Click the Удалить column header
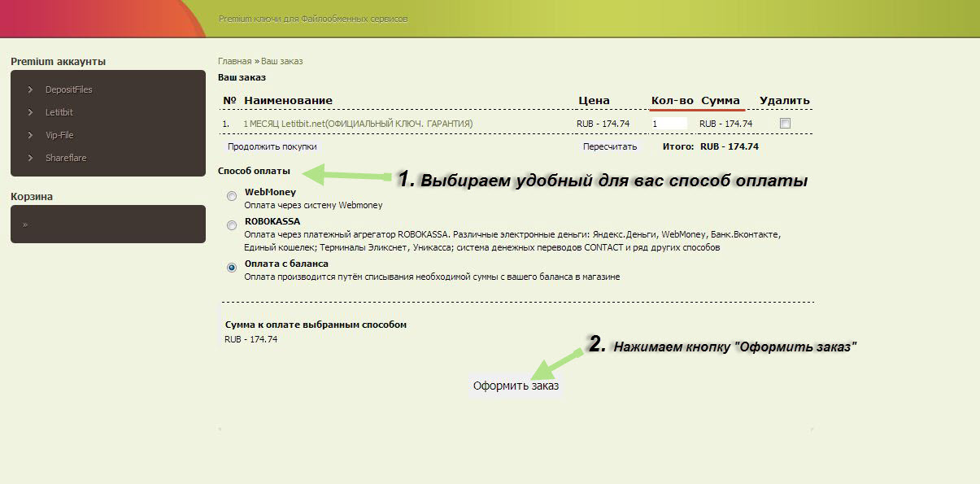Screen dimensions: 980x484 tap(785, 101)
